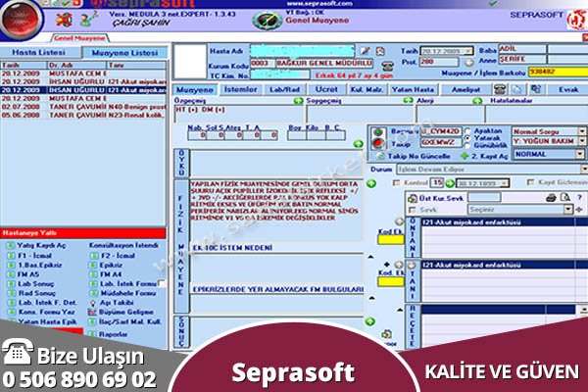Click the Epikriz link

click(111, 265)
